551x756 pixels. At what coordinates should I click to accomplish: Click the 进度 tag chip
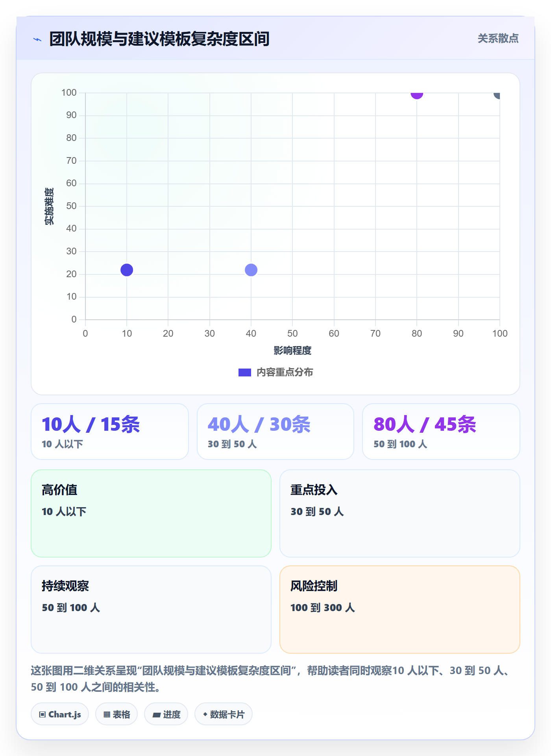tap(166, 714)
